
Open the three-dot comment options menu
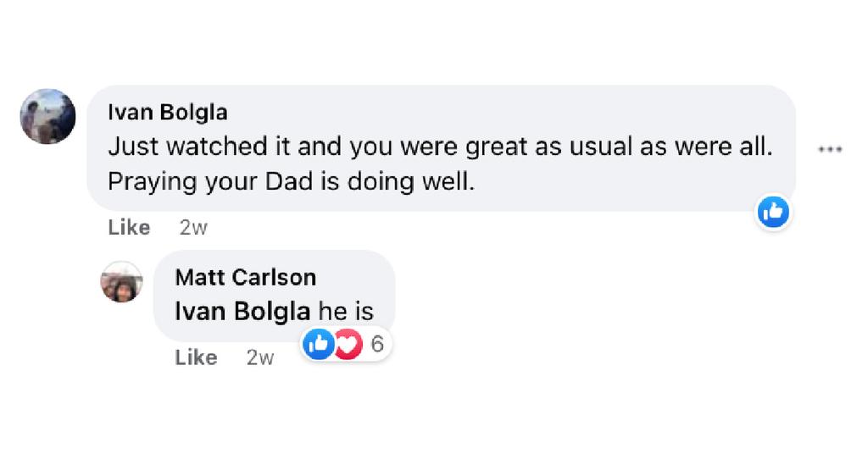point(830,149)
